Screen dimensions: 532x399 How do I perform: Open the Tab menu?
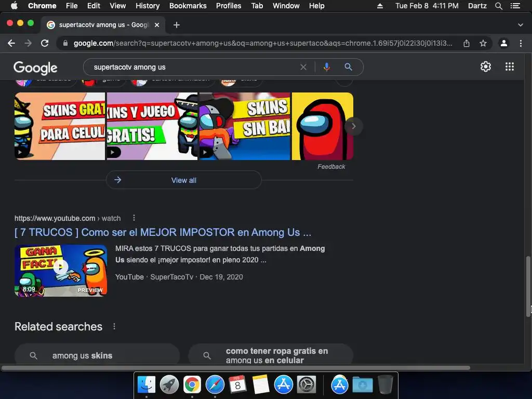[257, 6]
